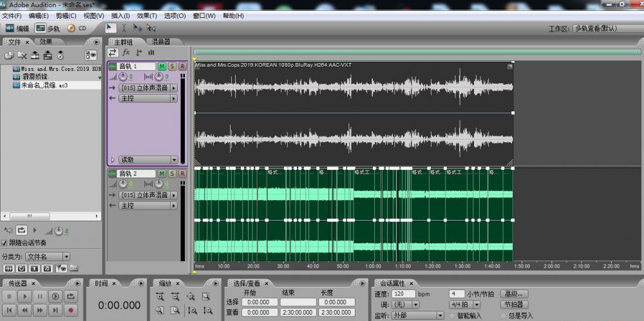Screen dimensions: 644x321
Task: Show the sends controls icon
Action: point(139,53)
